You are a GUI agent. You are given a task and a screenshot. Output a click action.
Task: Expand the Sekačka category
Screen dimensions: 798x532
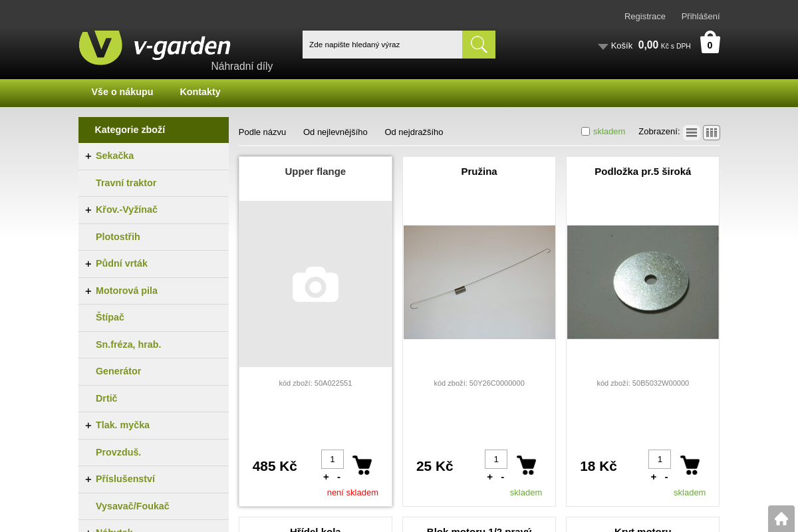click(x=88, y=156)
